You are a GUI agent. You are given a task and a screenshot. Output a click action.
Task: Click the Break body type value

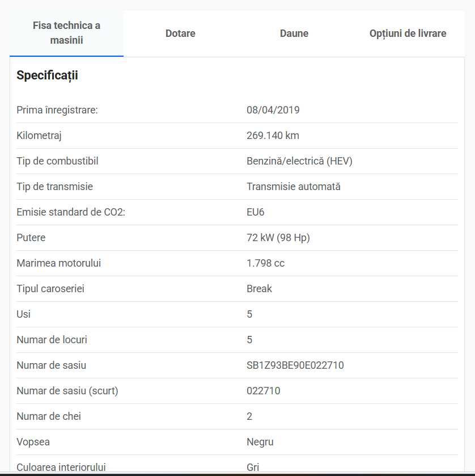click(x=259, y=288)
